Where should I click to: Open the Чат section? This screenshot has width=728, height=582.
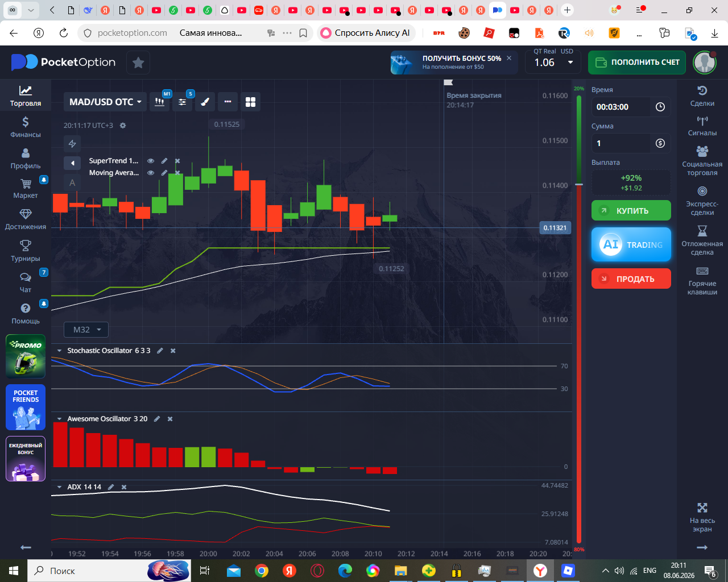26,282
